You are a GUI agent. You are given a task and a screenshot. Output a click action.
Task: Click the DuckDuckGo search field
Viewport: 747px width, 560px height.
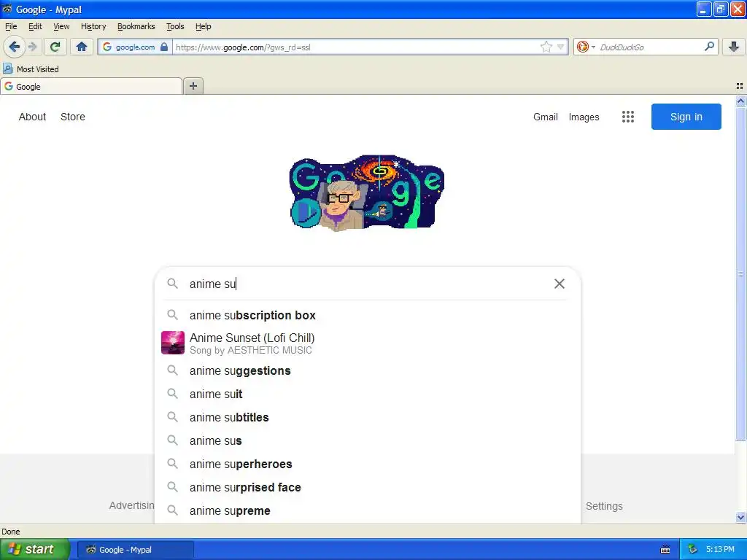pyautogui.click(x=650, y=47)
